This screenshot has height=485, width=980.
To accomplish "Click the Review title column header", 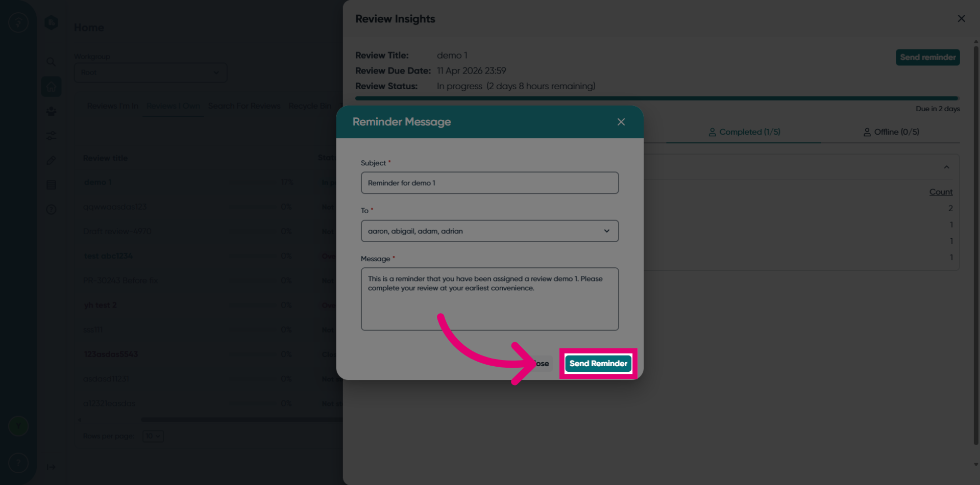I will [105, 158].
